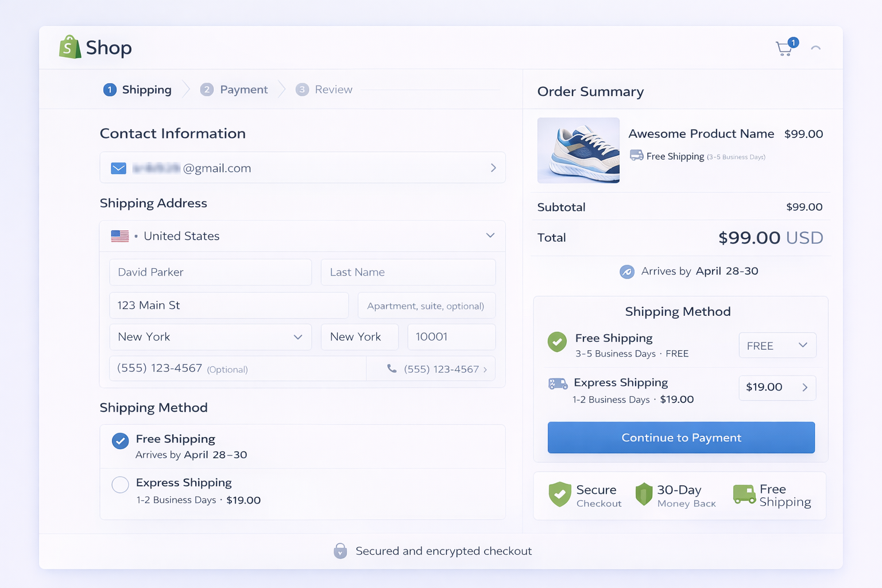Open the shopping cart icon
This screenshot has height=588, width=882.
784,49
